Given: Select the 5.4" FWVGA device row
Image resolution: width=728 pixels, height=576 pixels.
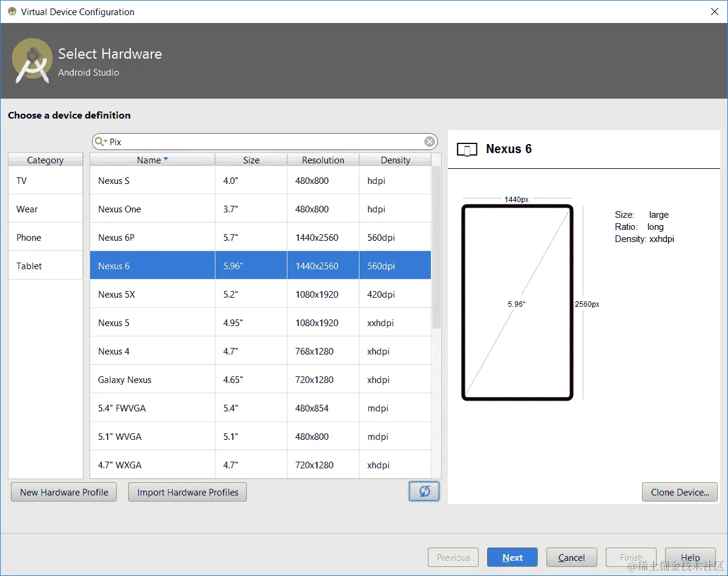Looking at the screenshot, I should pyautogui.click(x=260, y=408).
